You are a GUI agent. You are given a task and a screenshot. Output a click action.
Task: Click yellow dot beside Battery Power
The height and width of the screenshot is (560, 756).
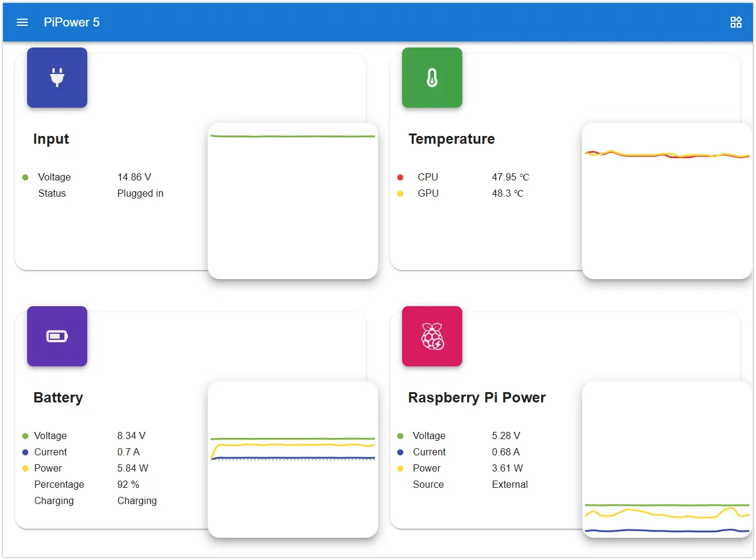(25, 469)
